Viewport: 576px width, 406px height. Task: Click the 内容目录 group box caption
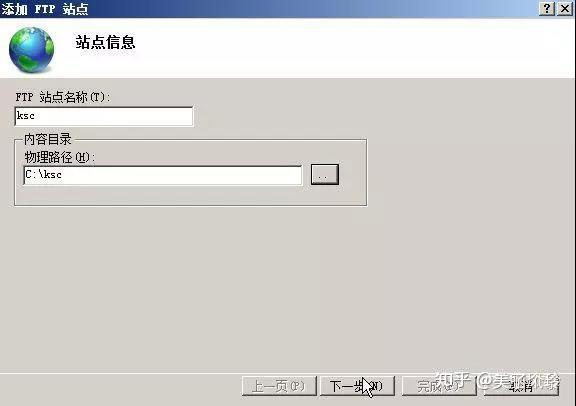click(47, 139)
